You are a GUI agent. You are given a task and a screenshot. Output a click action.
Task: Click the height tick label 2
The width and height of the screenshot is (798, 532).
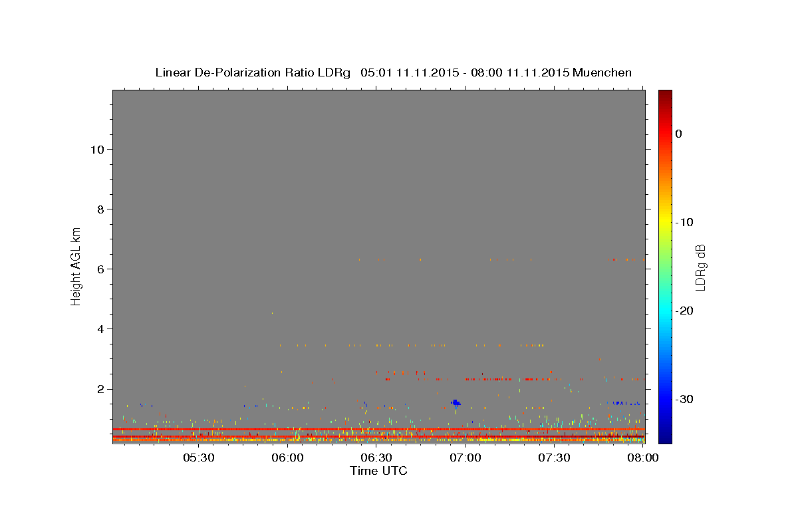[99, 388]
